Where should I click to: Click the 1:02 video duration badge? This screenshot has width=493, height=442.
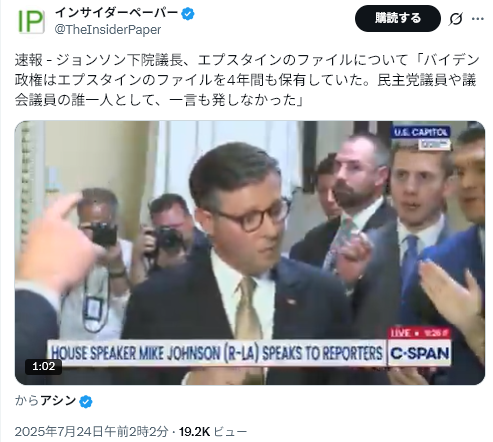[44, 366]
